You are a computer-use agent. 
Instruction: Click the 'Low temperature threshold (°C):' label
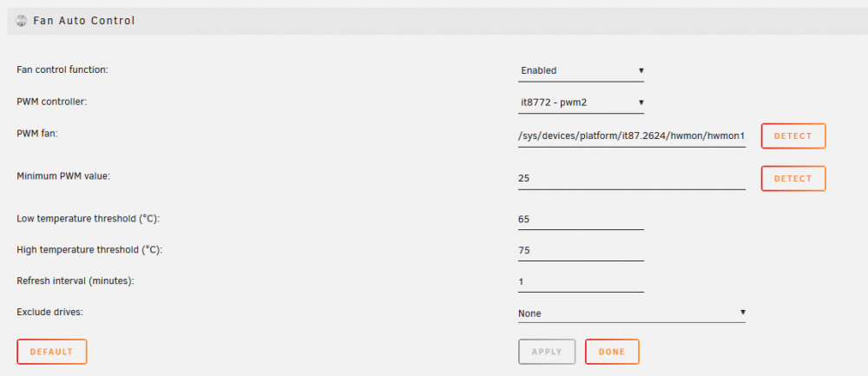pyautogui.click(x=89, y=219)
